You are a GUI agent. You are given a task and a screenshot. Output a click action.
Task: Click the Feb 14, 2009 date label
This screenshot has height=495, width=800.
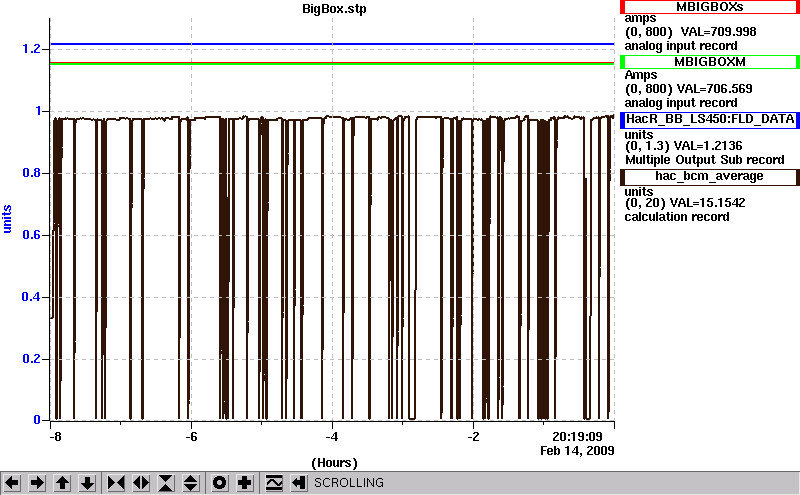pyautogui.click(x=577, y=451)
